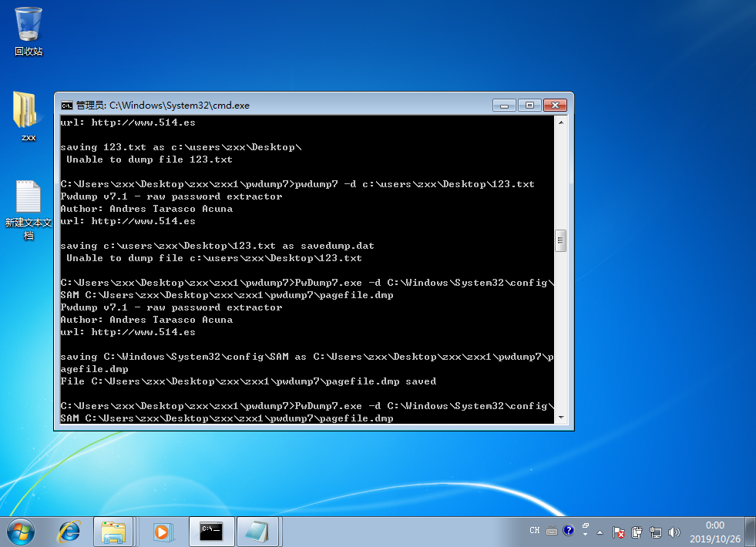This screenshot has width=756, height=547.
Task: Open the cmd.exe system menu via title bar icon
Action: (65, 105)
